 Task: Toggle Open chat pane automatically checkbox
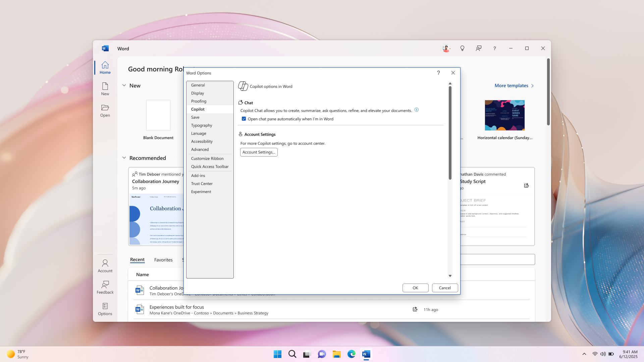tap(244, 119)
